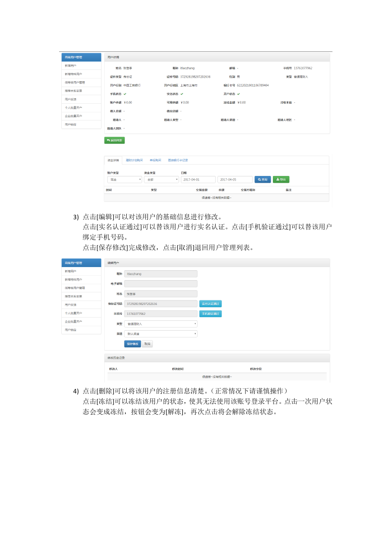Click the 修改时间 column header

[178, 369]
